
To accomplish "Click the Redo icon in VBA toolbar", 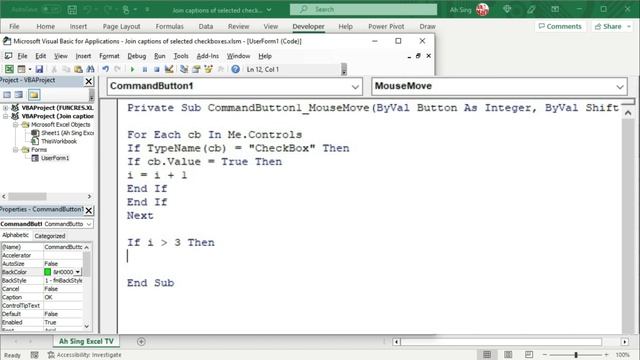I will tap(118, 69).
